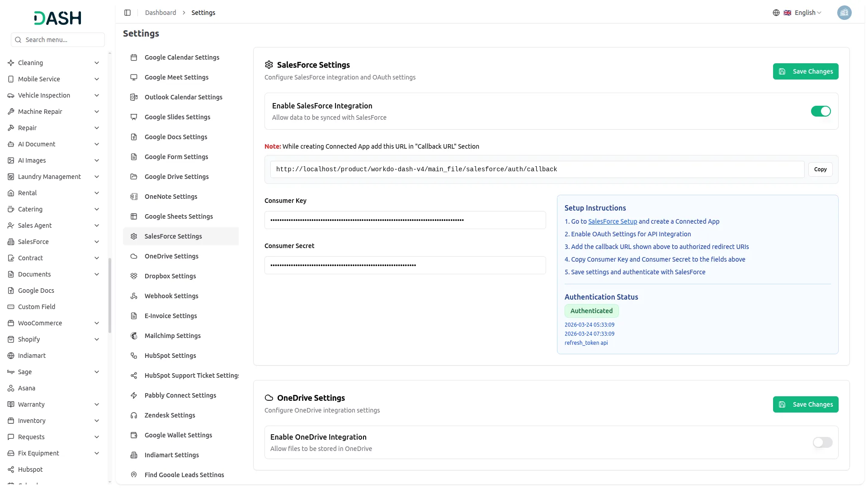
Task: Click the Consumer Key input field
Action: click(405, 220)
